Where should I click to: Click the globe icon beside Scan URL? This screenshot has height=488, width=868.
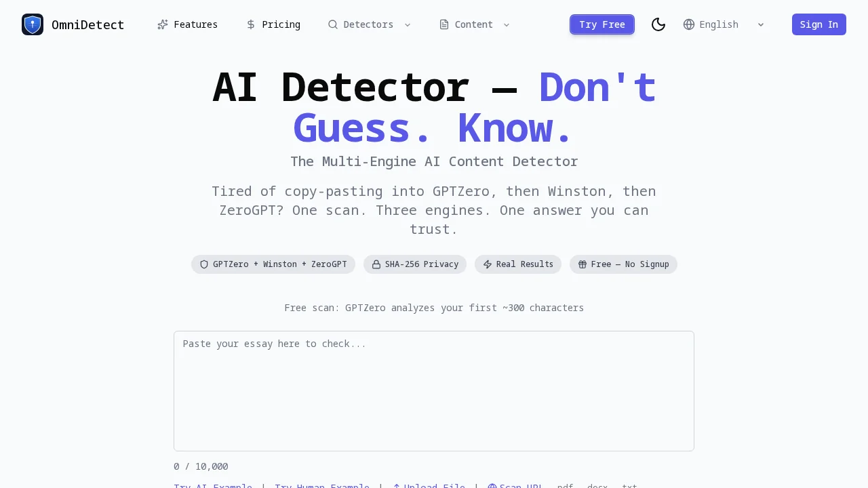click(x=492, y=486)
